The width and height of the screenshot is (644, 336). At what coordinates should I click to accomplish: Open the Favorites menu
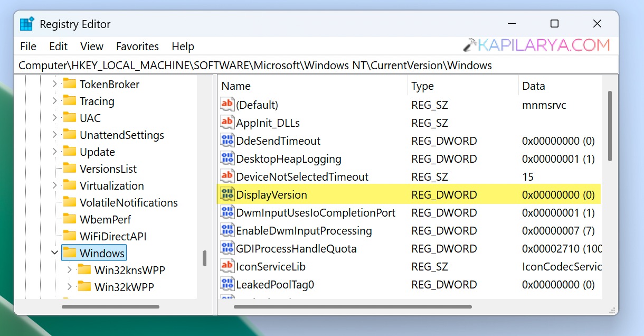point(137,46)
